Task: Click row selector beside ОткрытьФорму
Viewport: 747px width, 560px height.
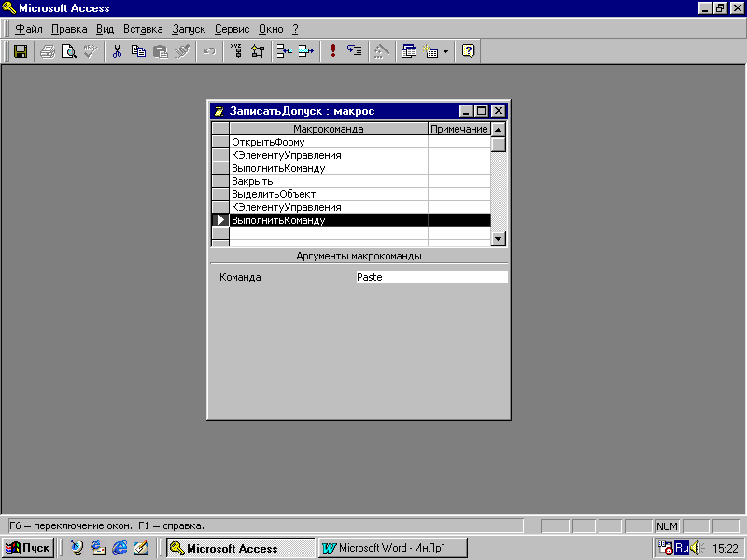Action: [x=220, y=142]
